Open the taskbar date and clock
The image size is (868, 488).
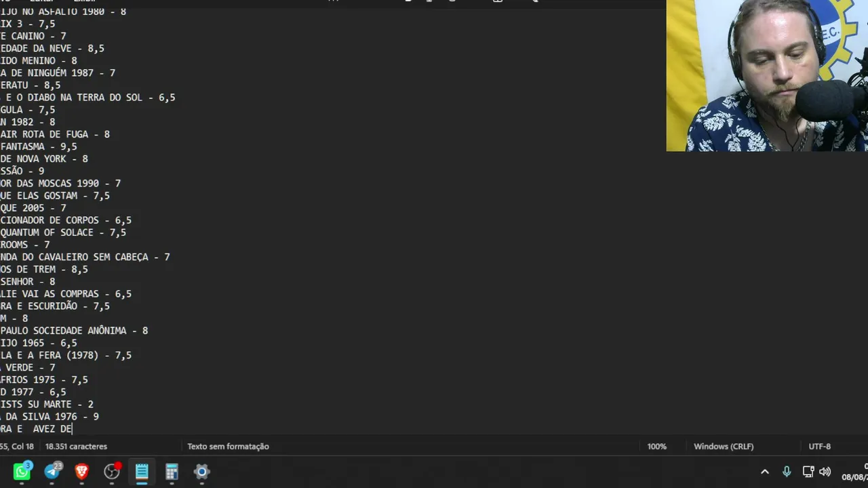[854, 472]
